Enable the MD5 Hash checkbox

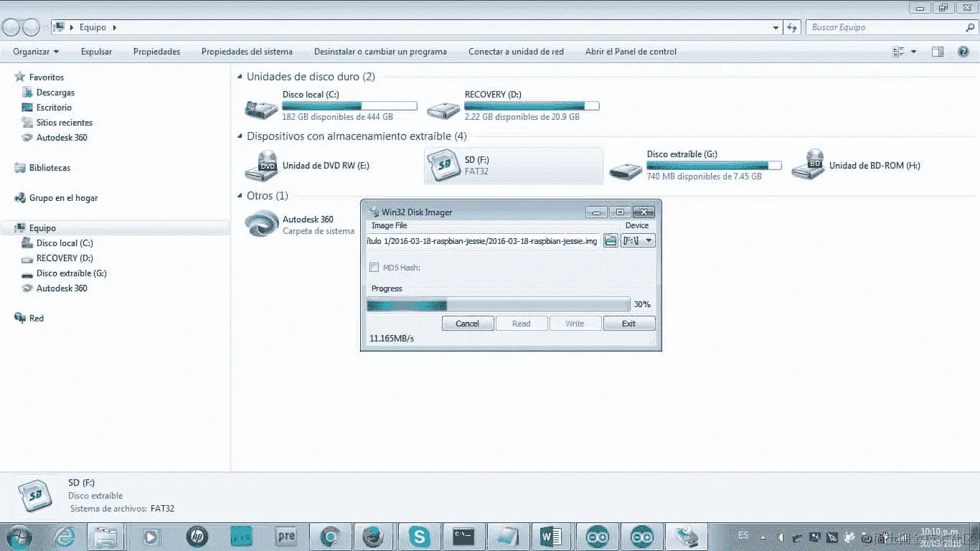click(374, 268)
